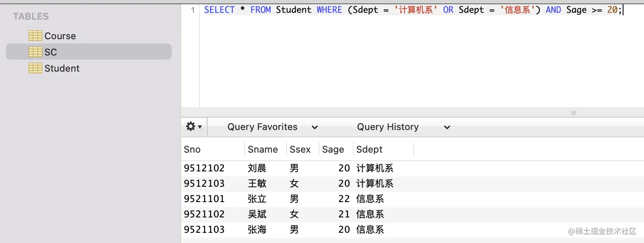Open the Query History dropdown
644x243 pixels.
pos(404,127)
